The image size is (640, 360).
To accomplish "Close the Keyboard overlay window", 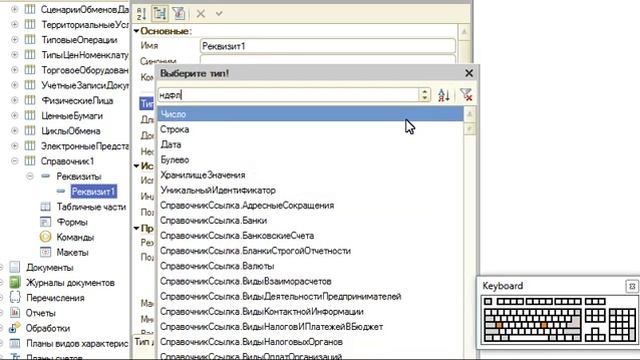I will (631, 286).
